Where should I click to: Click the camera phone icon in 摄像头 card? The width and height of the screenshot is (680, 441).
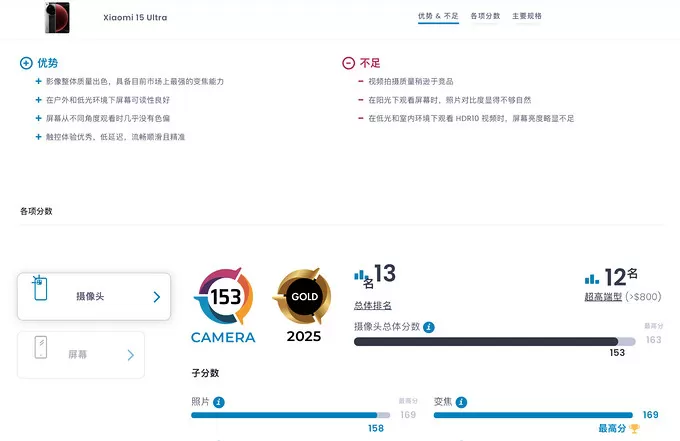point(39,288)
